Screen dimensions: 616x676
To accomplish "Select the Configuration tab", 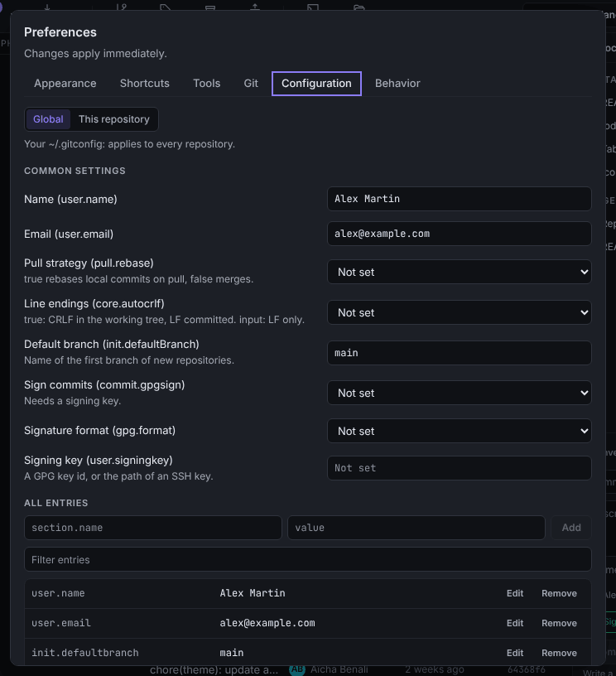I will tap(316, 83).
